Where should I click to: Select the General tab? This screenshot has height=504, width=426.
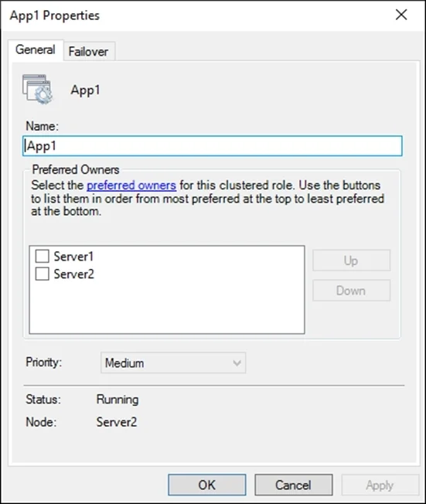pos(36,49)
